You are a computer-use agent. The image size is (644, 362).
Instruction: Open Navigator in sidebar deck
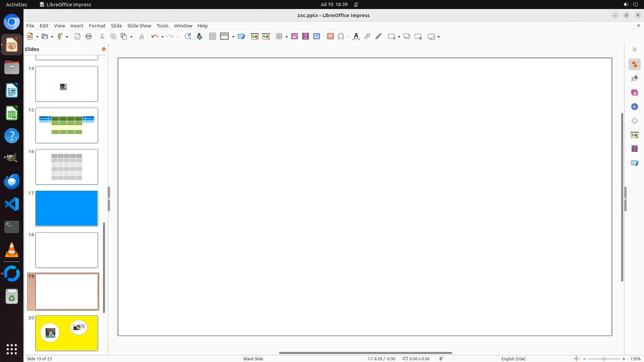(634, 107)
